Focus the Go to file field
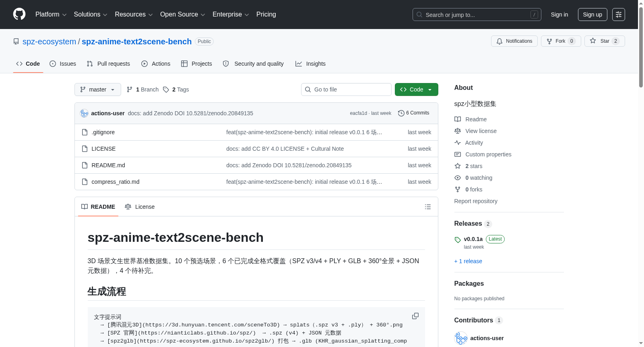This screenshot has width=644, height=347. pos(346,89)
